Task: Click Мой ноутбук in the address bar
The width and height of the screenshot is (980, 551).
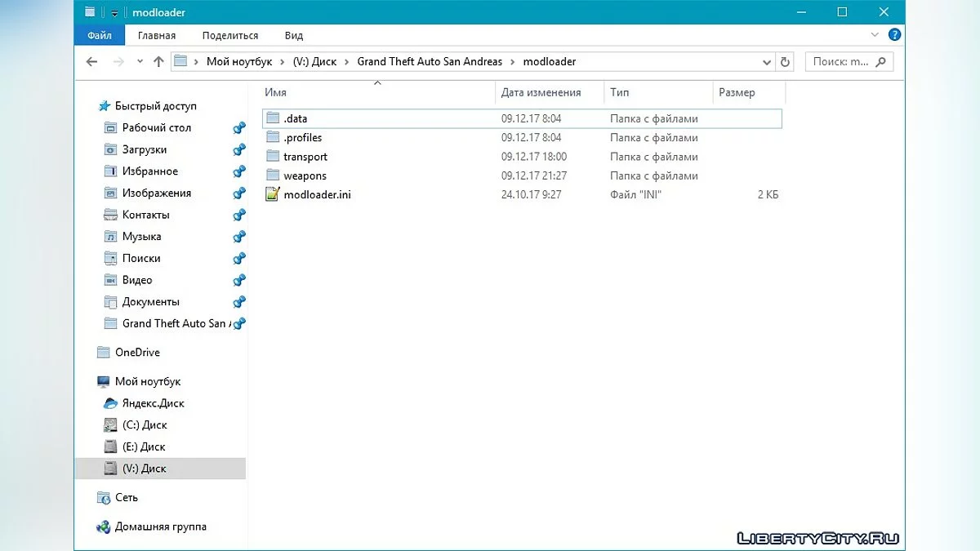Action: click(239, 62)
